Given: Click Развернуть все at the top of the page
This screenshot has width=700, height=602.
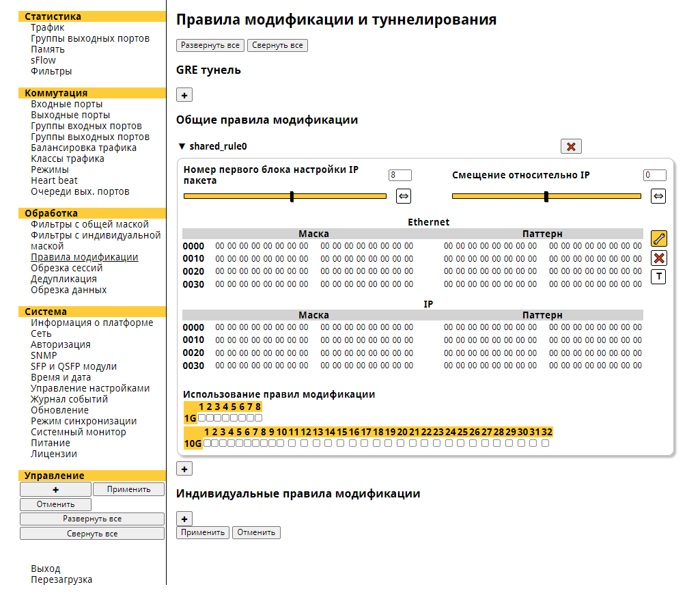Looking at the screenshot, I should pos(210,45).
